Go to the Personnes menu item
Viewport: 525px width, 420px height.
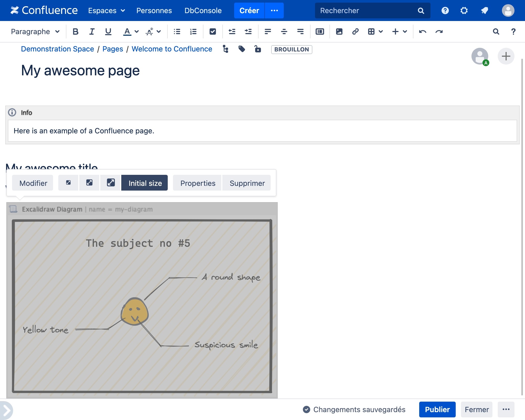pos(154,10)
